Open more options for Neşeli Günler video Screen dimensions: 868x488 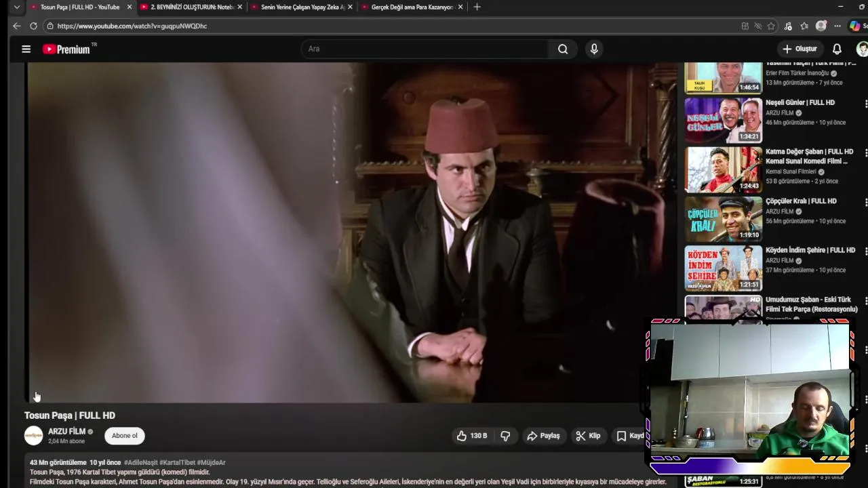865,104
